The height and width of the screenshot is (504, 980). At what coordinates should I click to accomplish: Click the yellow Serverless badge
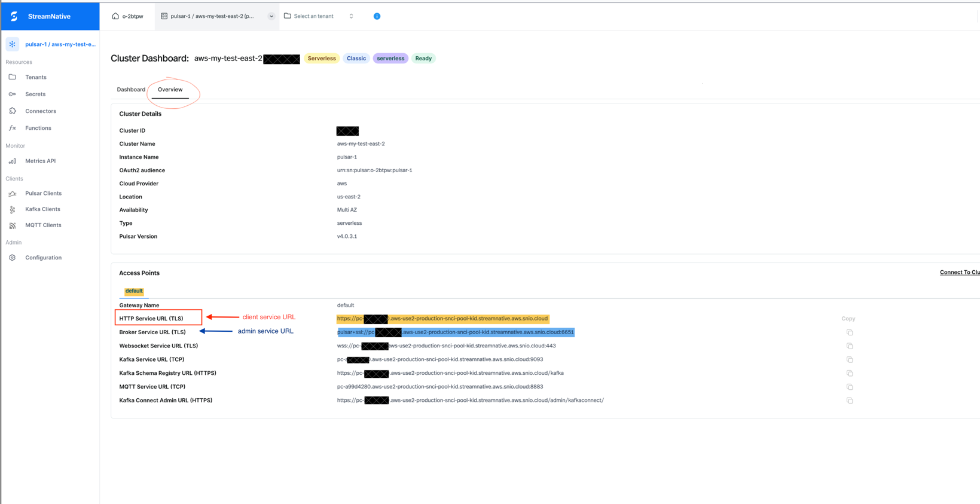pyautogui.click(x=322, y=59)
